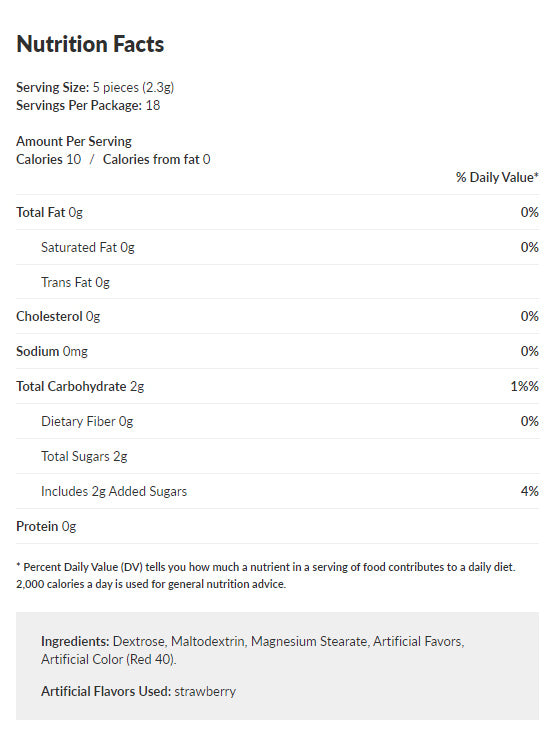
Task: Click the Calories 10 value
Action: click(48, 159)
